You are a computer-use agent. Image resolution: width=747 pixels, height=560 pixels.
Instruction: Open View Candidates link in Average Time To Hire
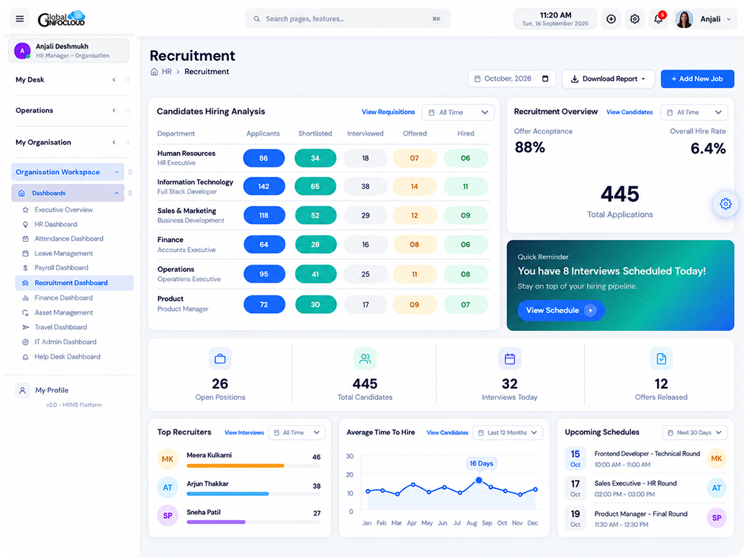pyautogui.click(x=447, y=432)
